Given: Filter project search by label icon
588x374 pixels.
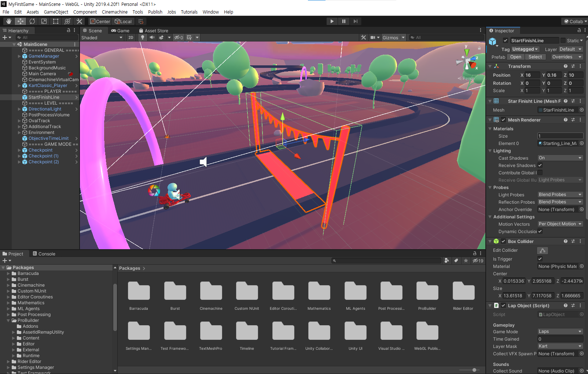Looking at the screenshot, I should point(456,261).
